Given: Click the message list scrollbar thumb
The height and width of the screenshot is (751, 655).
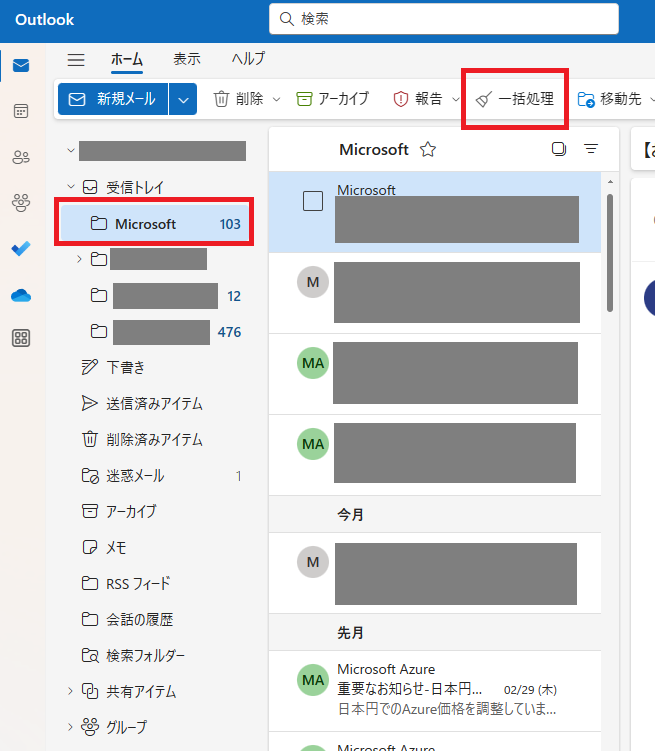Looking at the screenshot, I should pos(610,253).
